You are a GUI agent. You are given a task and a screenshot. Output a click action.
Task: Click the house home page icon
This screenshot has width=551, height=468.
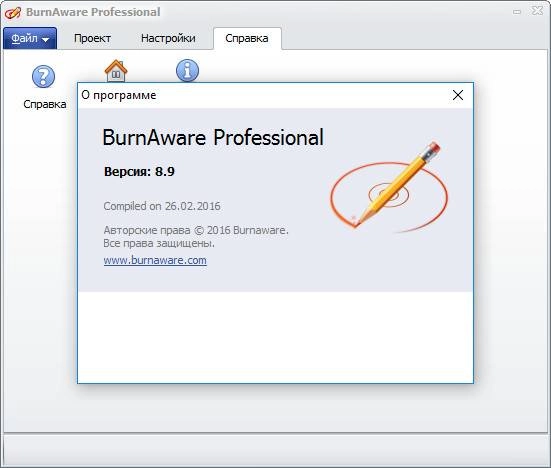[x=116, y=71]
